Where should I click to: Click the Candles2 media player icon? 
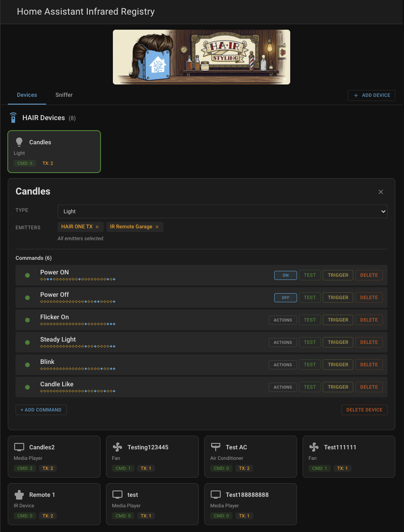(x=19, y=447)
